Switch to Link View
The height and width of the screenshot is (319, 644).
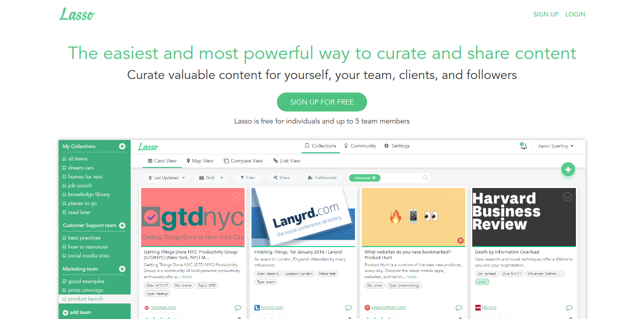click(287, 161)
